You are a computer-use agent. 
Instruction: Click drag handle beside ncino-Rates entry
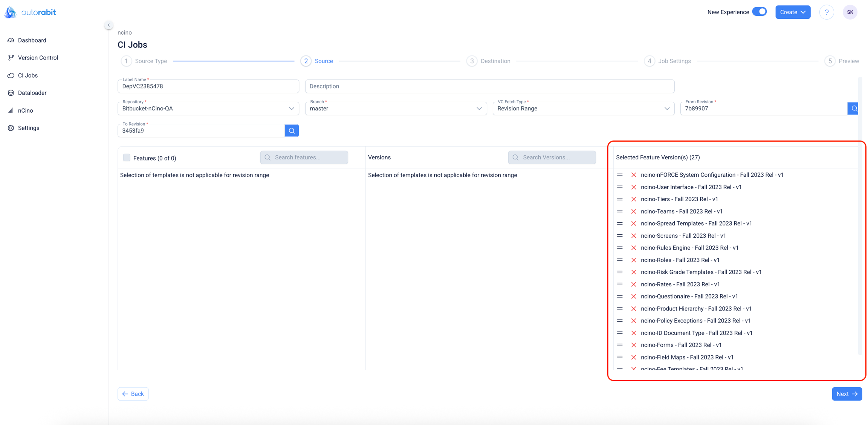(620, 284)
